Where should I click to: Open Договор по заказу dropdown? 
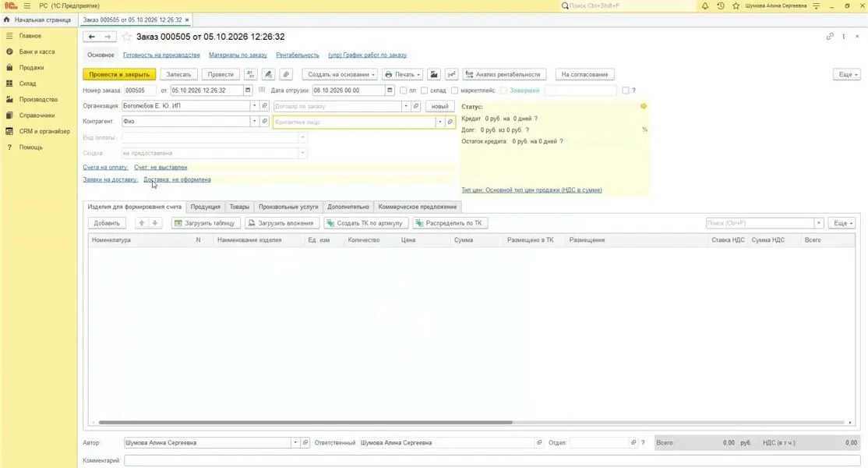tap(406, 106)
